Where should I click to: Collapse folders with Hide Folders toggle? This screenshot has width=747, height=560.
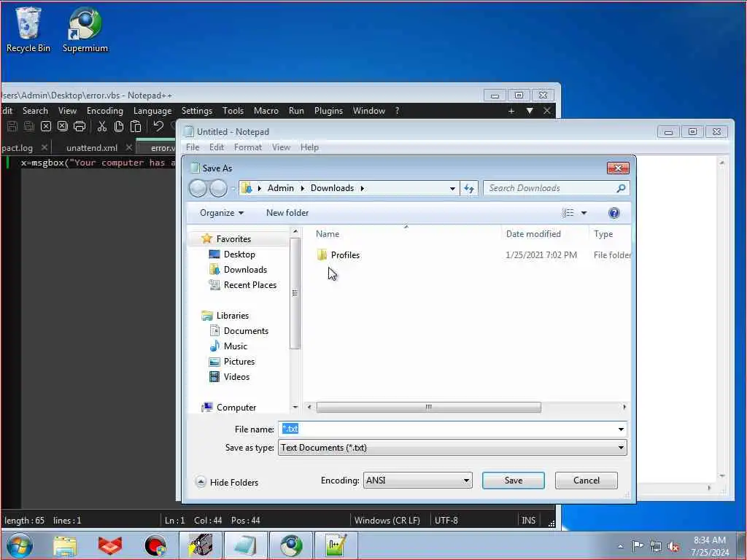coord(228,483)
